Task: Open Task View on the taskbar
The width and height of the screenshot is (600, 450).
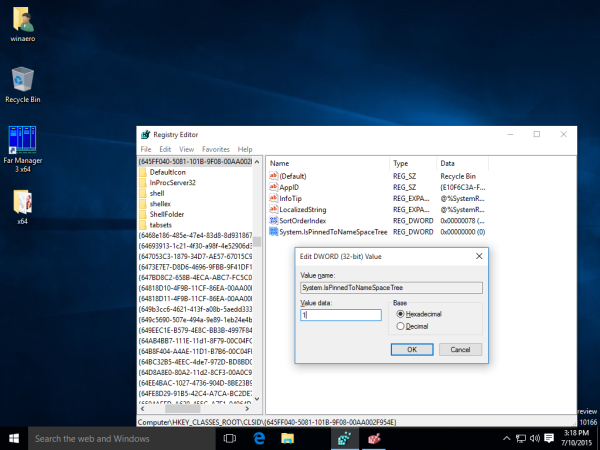Action: (230, 439)
